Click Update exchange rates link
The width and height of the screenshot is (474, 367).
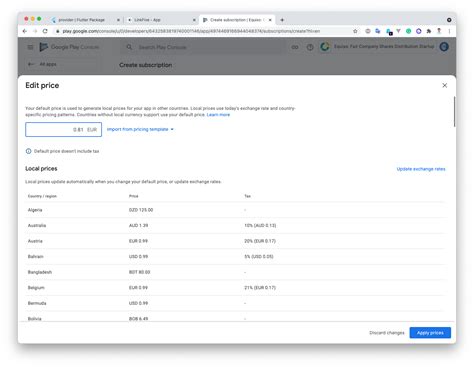coord(421,169)
